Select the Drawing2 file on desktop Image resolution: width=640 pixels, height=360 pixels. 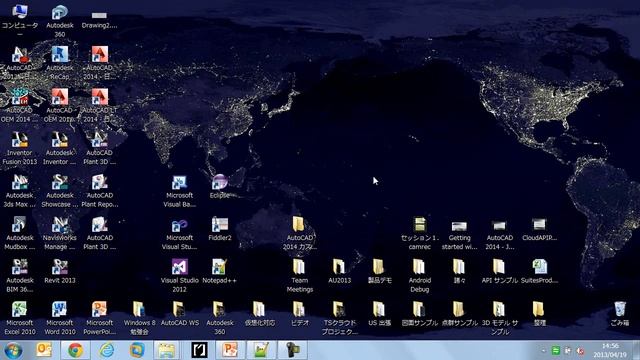99,19
